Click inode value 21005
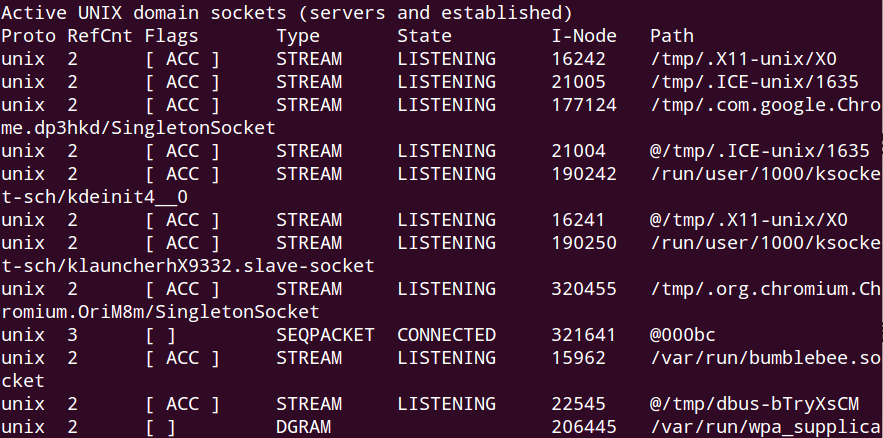This screenshot has width=883, height=438. 578,82
